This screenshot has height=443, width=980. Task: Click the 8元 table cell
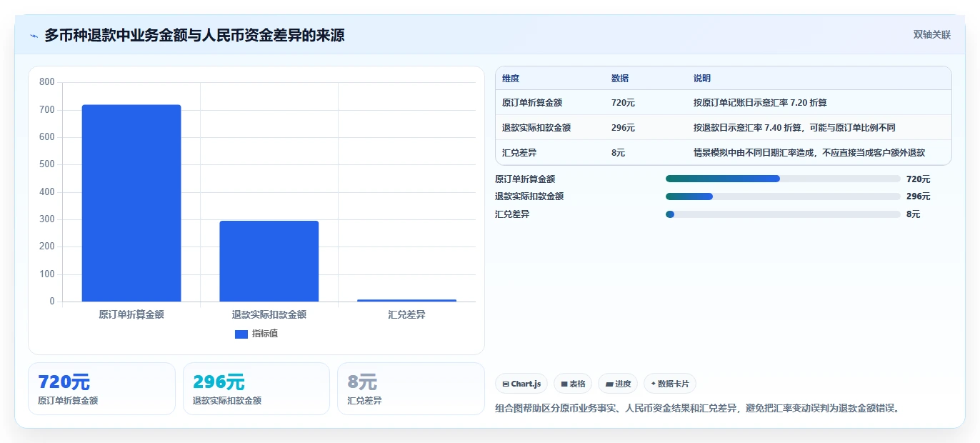point(619,153)
